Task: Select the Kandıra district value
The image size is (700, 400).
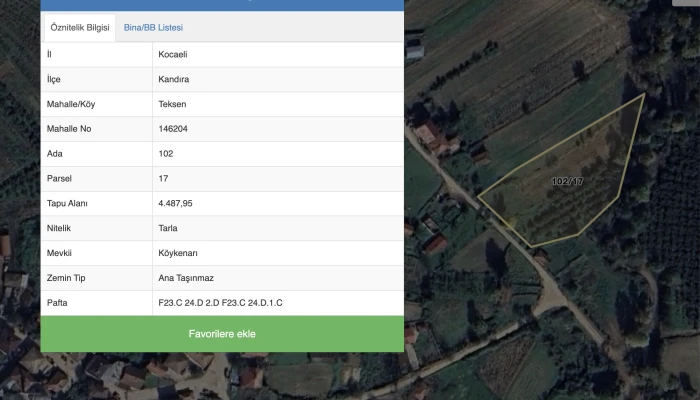Action: point(174,79)
